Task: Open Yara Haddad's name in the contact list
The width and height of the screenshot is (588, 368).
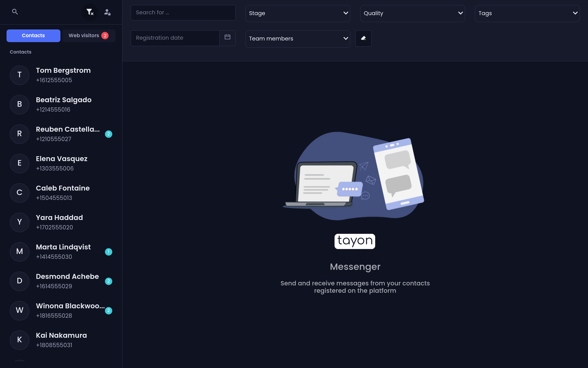Action: 59,218
